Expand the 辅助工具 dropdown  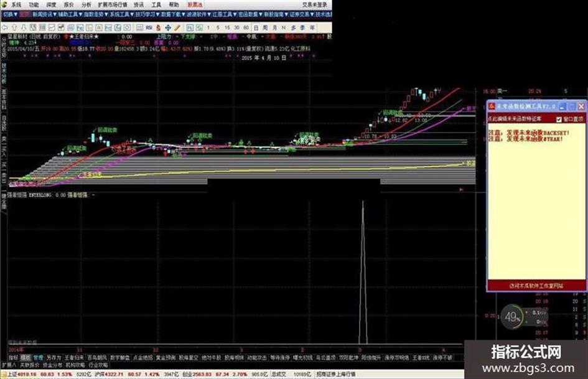point(70,14)
